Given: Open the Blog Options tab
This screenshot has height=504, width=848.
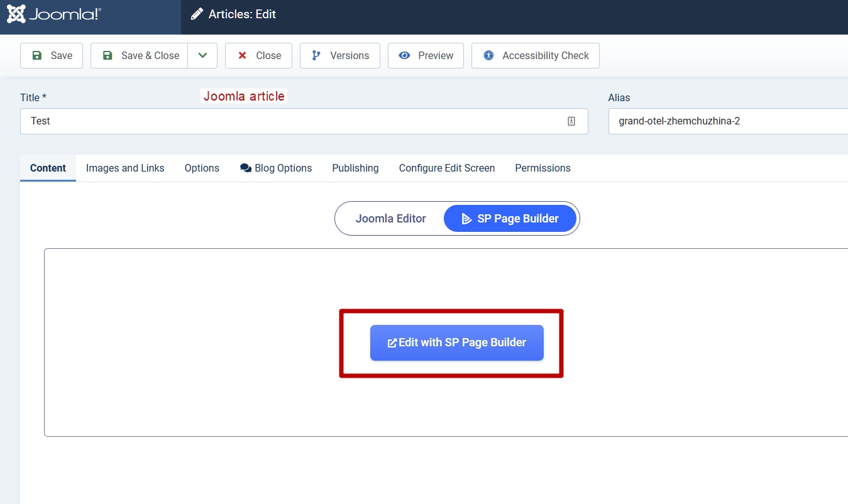Looking at the screenshot, I should click(276, 168).
